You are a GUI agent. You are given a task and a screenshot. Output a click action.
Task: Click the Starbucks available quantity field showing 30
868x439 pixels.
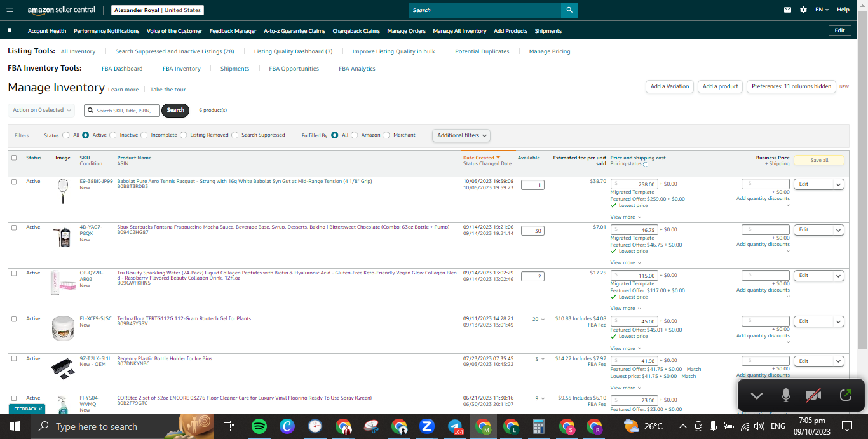pos(532,231)
